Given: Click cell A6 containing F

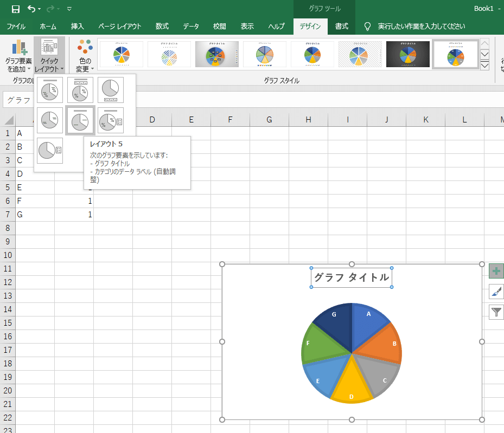Looking at the screenshot, I should (x=35, y=201).
